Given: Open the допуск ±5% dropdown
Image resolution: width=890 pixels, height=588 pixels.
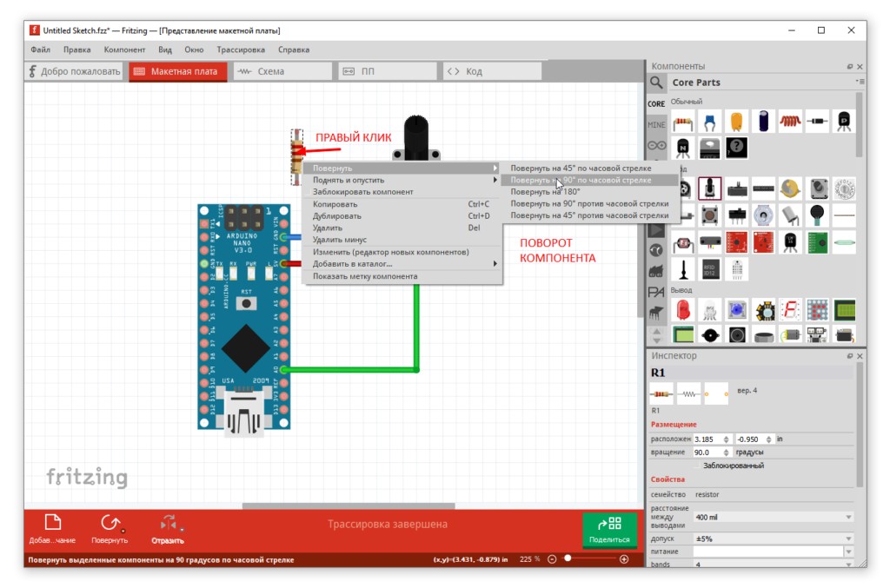Looking at the screenshot, I should [773, 538].
